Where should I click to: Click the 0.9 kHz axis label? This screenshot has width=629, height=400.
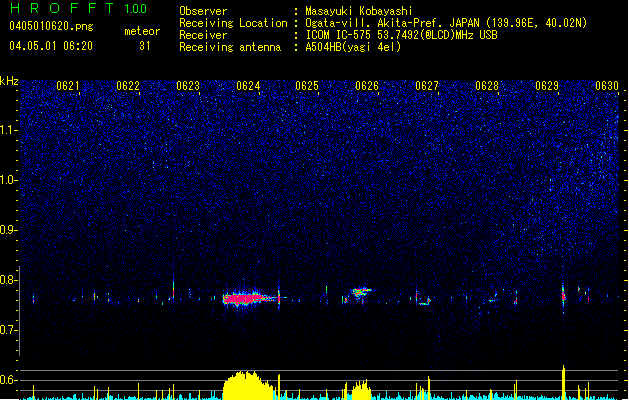point(9,230)
